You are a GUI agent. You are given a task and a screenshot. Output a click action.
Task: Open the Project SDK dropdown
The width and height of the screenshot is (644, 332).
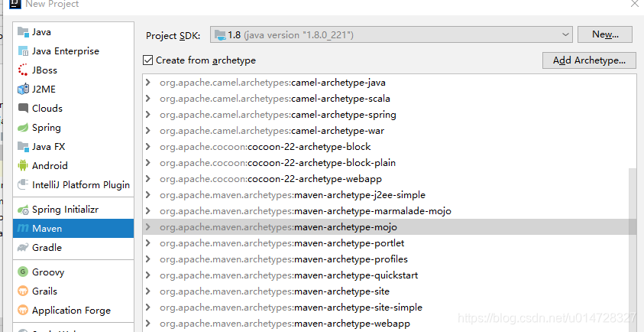coord(565,35)
